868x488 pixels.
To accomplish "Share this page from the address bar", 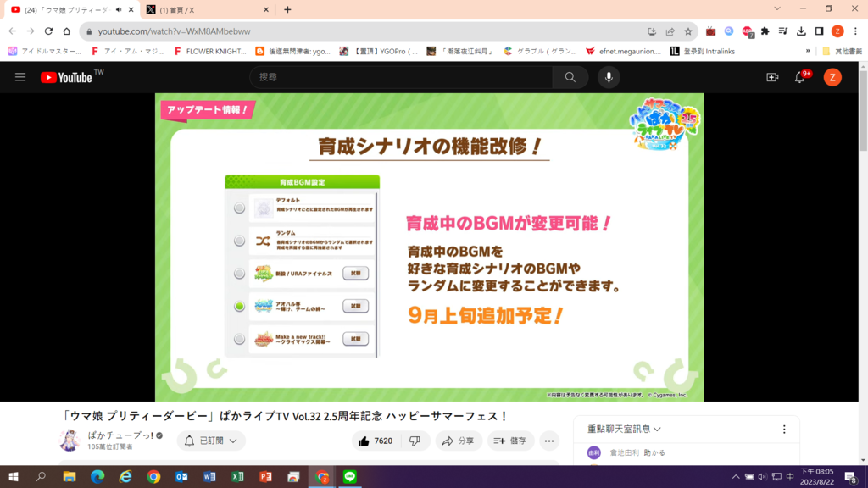I will point(670,31).
